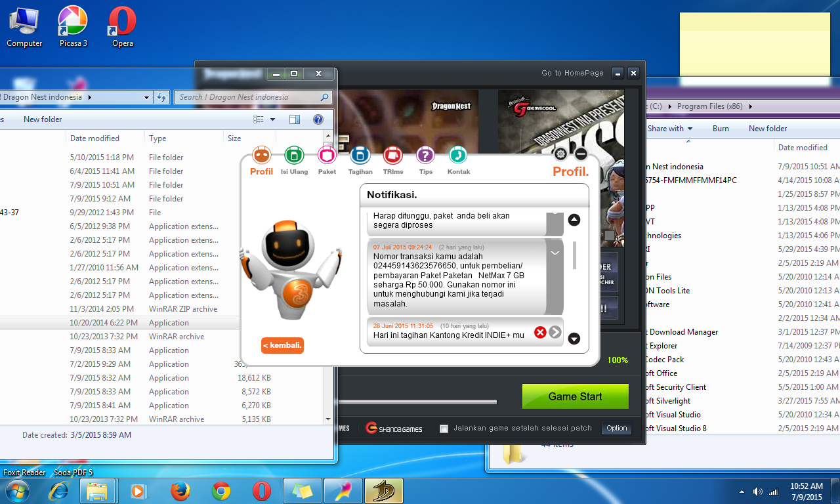Screen dimensions: 840x504
Task: Click the down arrow in the Notifikasi panel
Action: click(574, 339)
